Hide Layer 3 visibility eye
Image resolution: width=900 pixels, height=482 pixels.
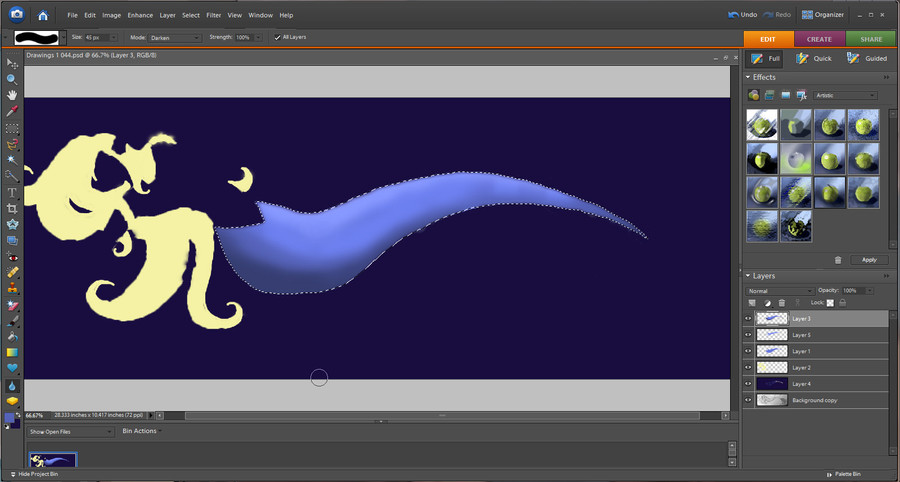[748, 318]
